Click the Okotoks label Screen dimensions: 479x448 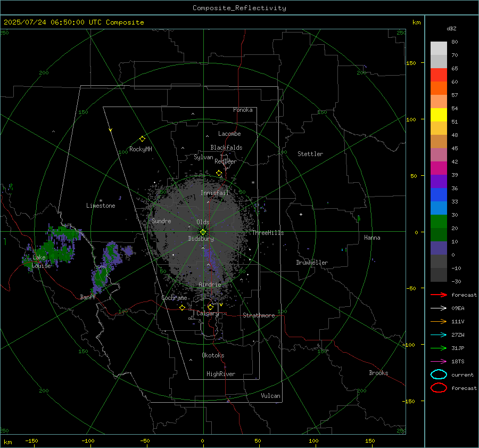[213, 355]
